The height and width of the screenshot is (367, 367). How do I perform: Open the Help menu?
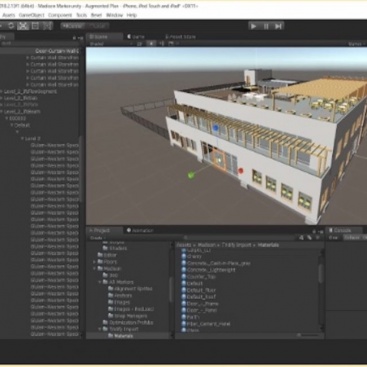pos(132,15)
